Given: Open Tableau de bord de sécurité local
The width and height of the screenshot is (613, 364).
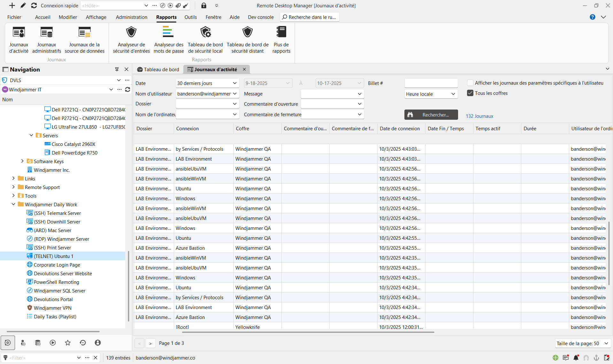Looking at the screenshot, I should point(205,33).
